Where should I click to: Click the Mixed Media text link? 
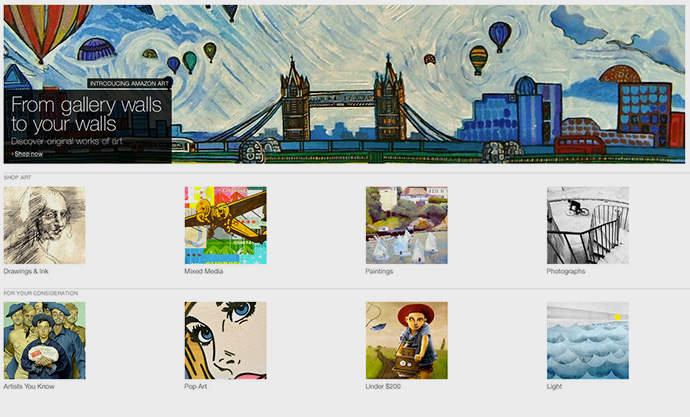point(204,271)
